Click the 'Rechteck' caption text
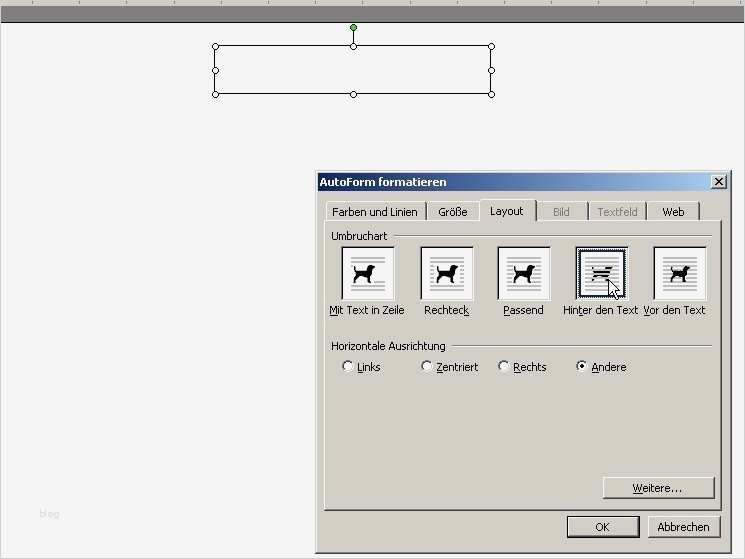The width and height of the screenshot is (745, 559). [447, 310]
